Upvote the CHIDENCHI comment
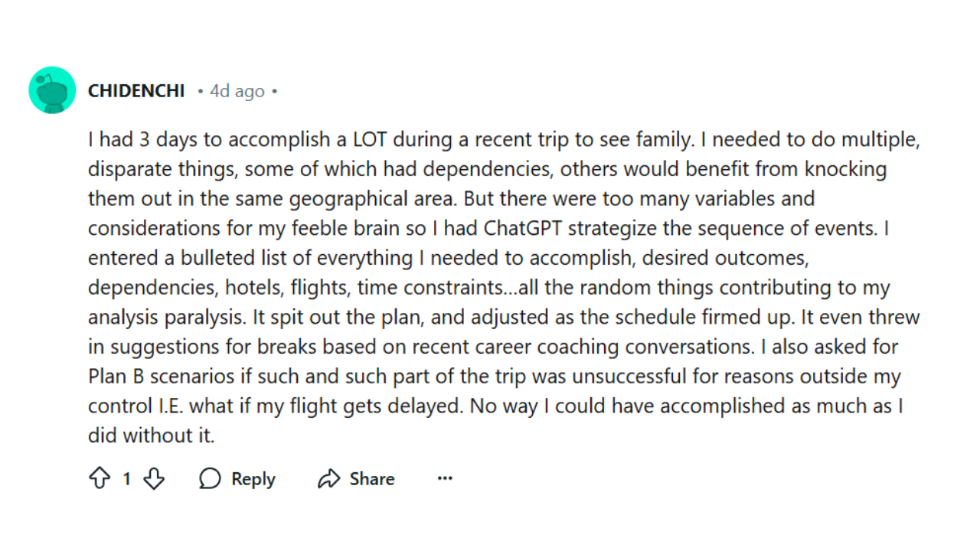 pos(100,479)
